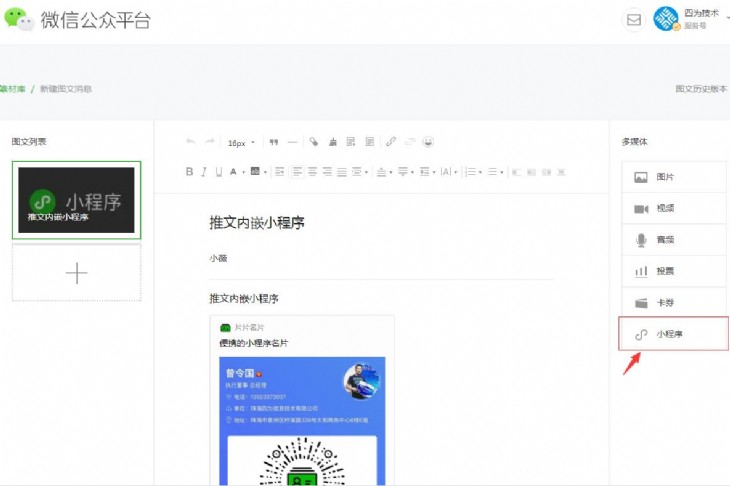Align the text to the left
730x486 pixels.
[297, 172]
